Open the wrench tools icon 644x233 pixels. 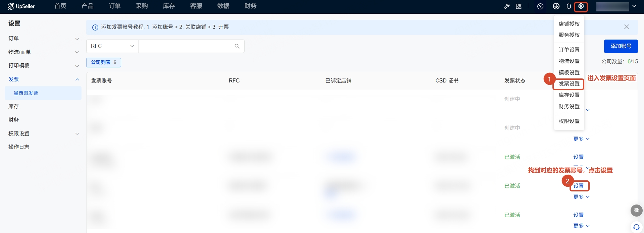[507, 6]
